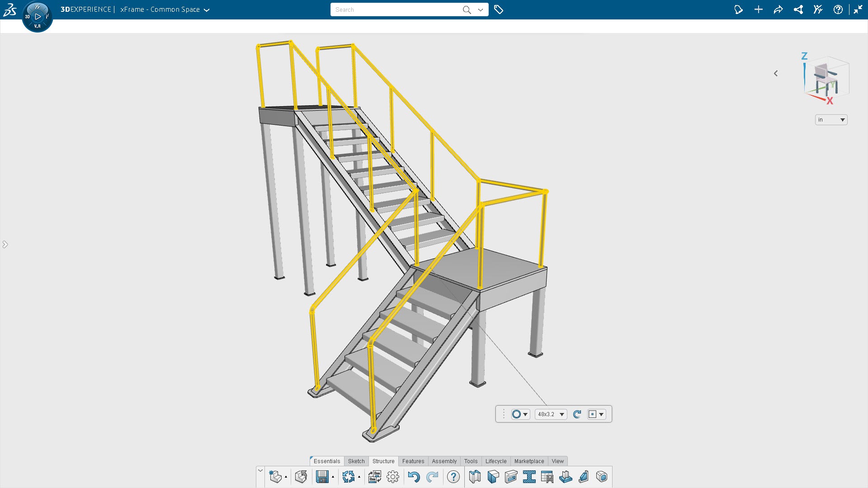868x488 pixels.
Task: Select the undo icon in the bottom toolbar
Action: pos(414,477)
